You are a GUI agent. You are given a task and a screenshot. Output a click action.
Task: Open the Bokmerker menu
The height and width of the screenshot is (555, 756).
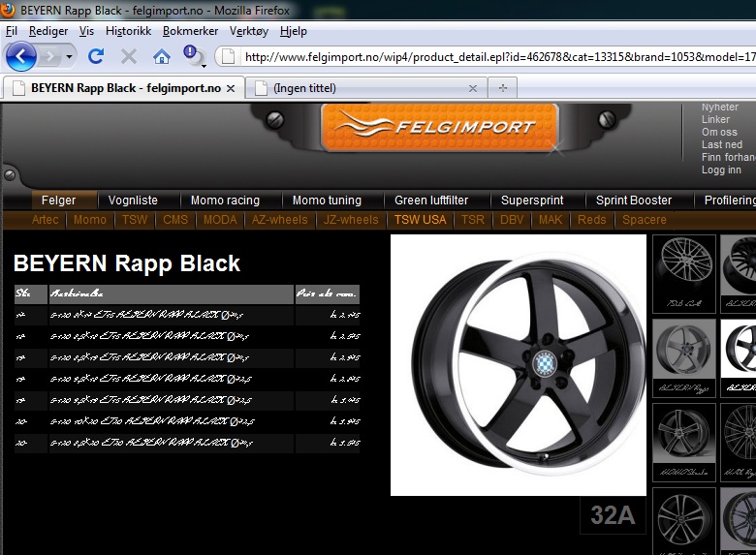click(x=190, y=31)
